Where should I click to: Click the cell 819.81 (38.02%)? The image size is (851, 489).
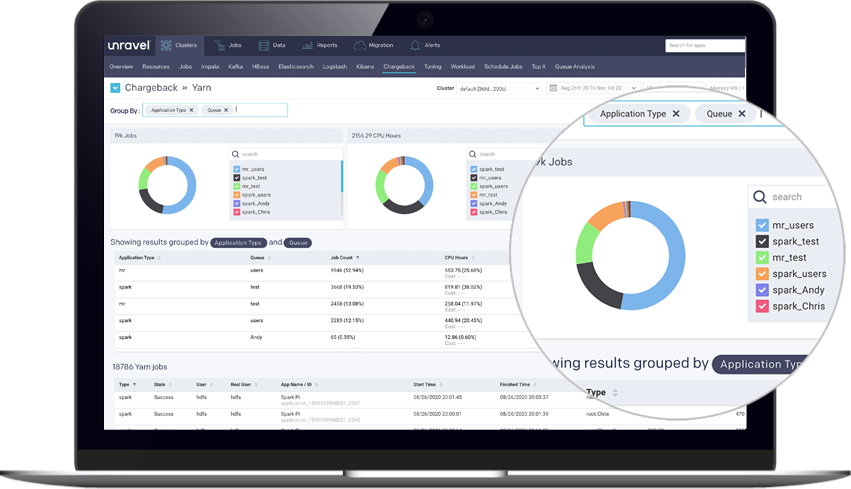point(463,287)
